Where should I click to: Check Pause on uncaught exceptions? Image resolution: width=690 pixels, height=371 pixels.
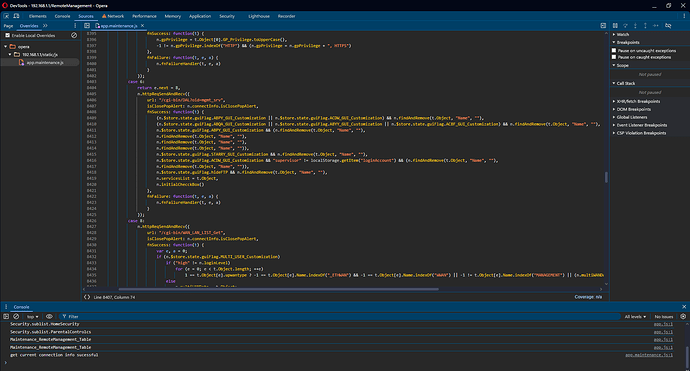tap(614, 51)
